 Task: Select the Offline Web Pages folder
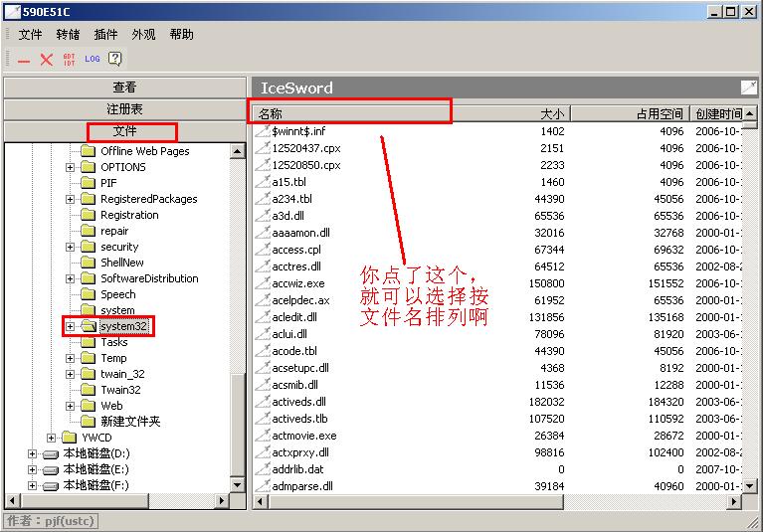tap(144, 151)
